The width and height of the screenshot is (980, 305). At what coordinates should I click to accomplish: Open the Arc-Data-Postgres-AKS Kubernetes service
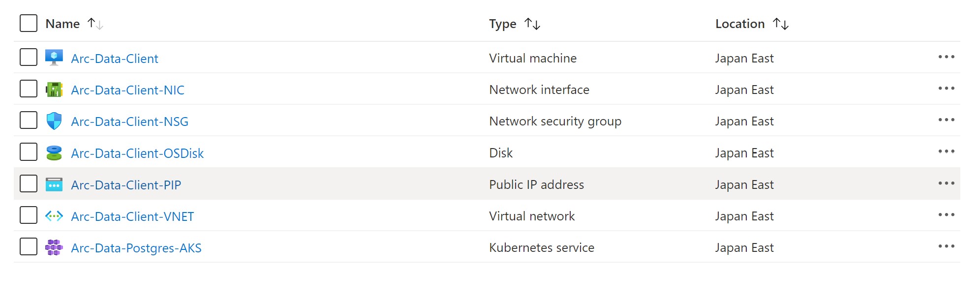136,247
